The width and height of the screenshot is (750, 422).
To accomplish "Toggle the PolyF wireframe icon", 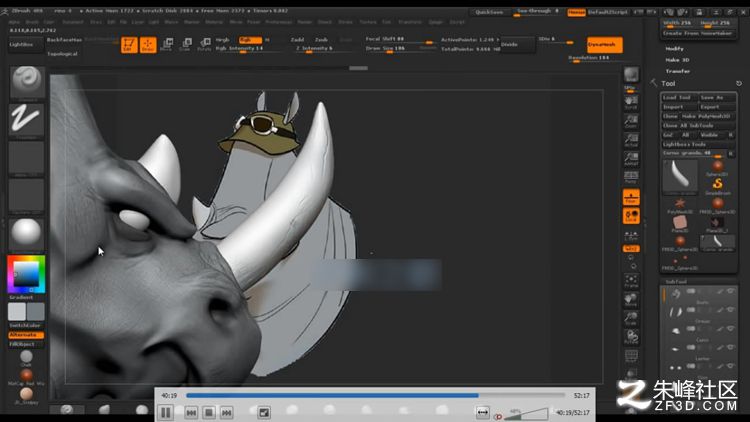I will click(x=631, y=356).
